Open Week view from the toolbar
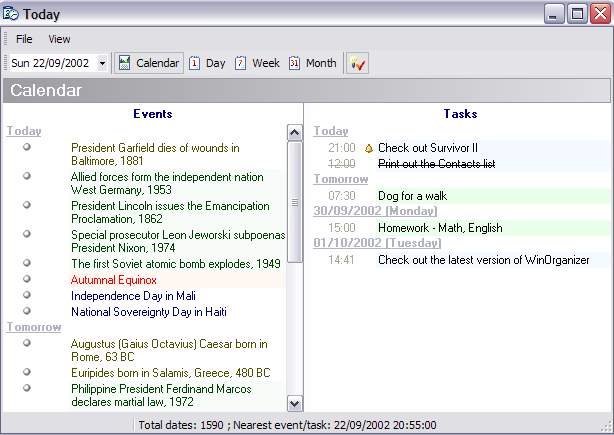 257,63
